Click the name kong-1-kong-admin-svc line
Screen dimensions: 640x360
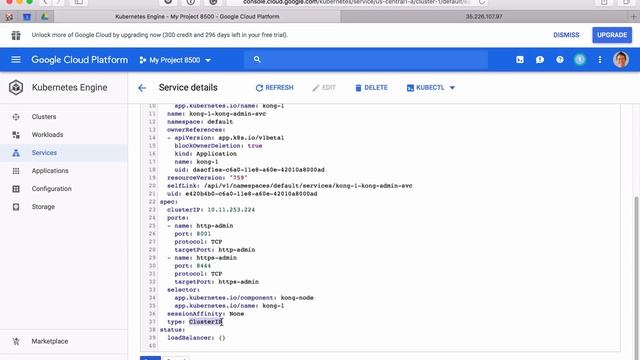pos(216,114)
